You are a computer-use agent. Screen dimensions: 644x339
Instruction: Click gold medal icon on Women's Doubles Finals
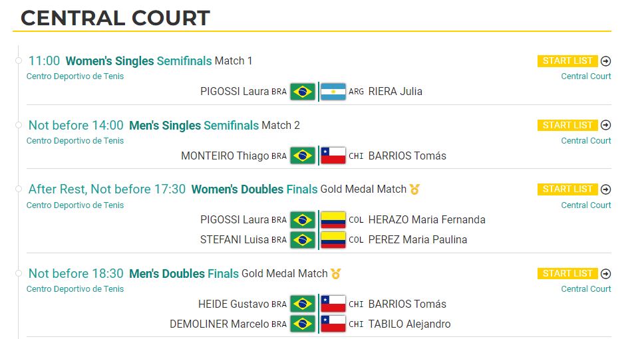click(414, 189)
